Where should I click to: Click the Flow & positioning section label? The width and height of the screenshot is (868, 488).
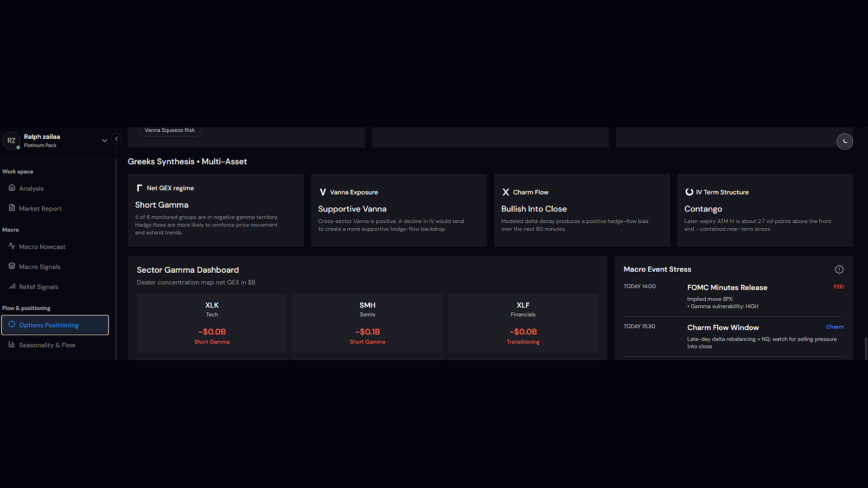[x=26, y=308]
